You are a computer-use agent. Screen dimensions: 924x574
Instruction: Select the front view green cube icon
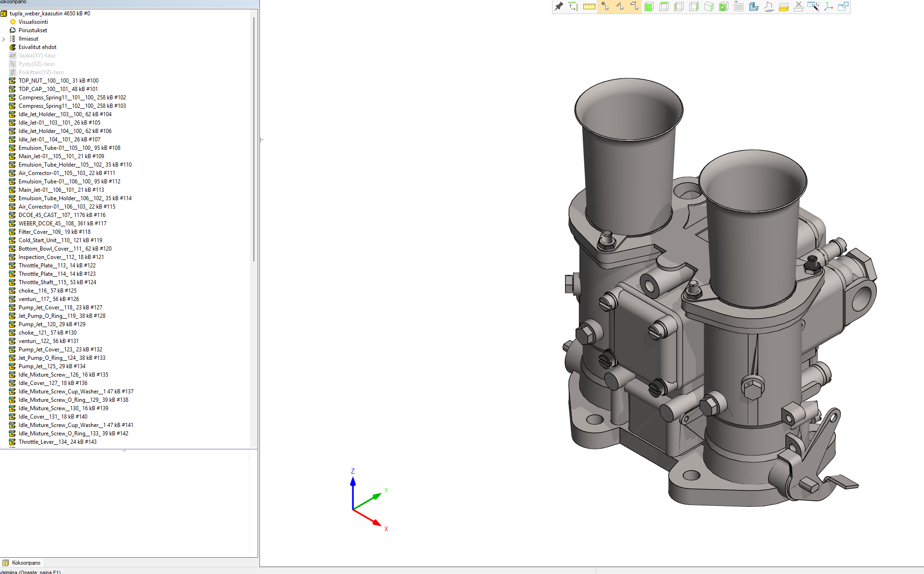[x=649, y=7]
